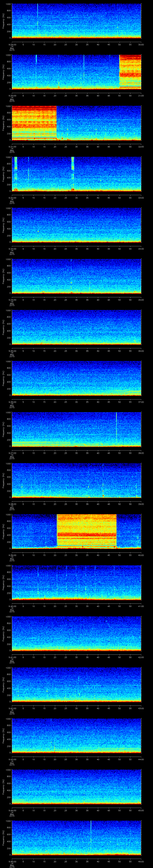This screenshot has width=153, height=868.
Task: Click the 32:00 end time tick label
Action: click(141, 147)
